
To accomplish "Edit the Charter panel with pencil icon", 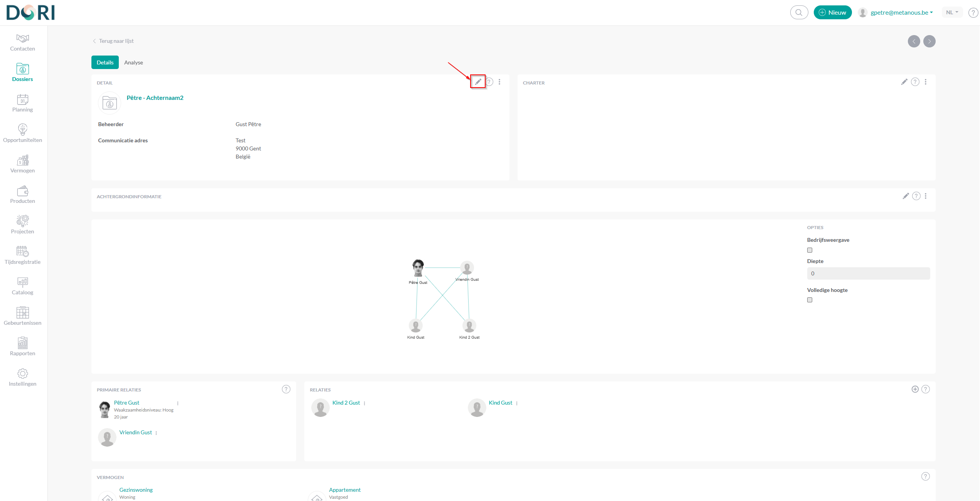I will click(x=904, y=82).
